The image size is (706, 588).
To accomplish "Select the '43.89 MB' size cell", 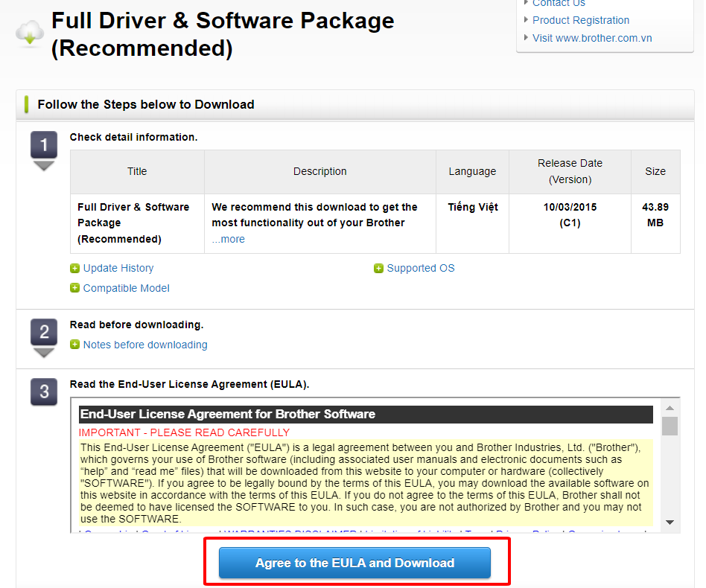I will pyautogui.click(x=655, y=223).
